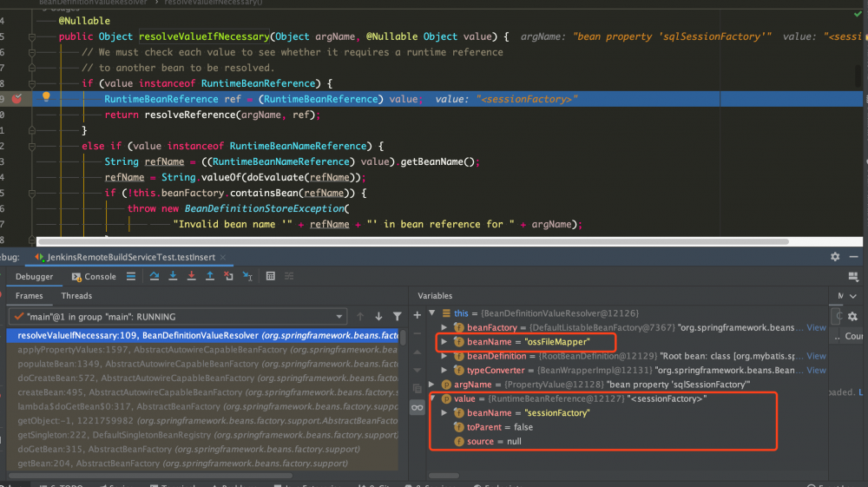868x487 pixels.
Task: Open the main thread selector dropdown
Action: coord(338,317)
